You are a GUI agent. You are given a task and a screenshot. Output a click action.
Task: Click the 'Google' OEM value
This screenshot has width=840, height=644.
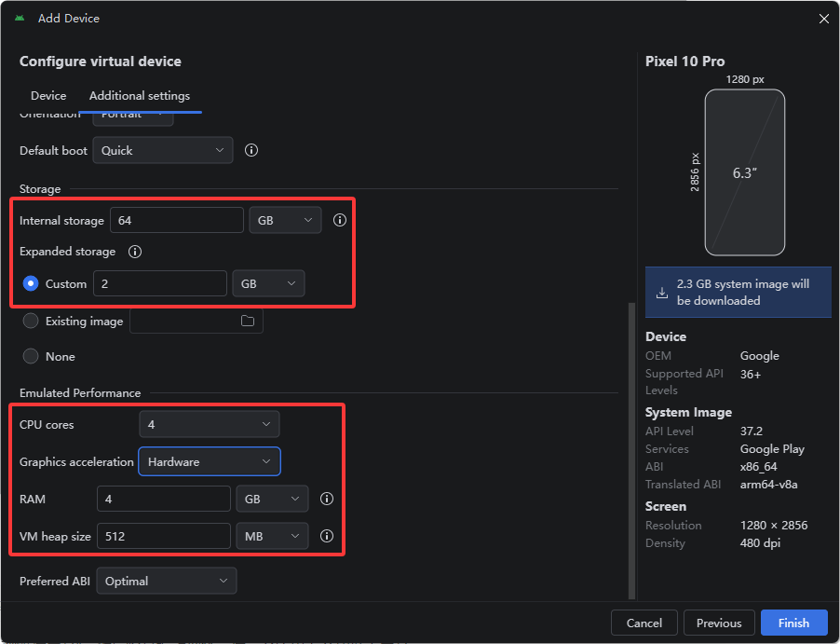pos(760,355)
